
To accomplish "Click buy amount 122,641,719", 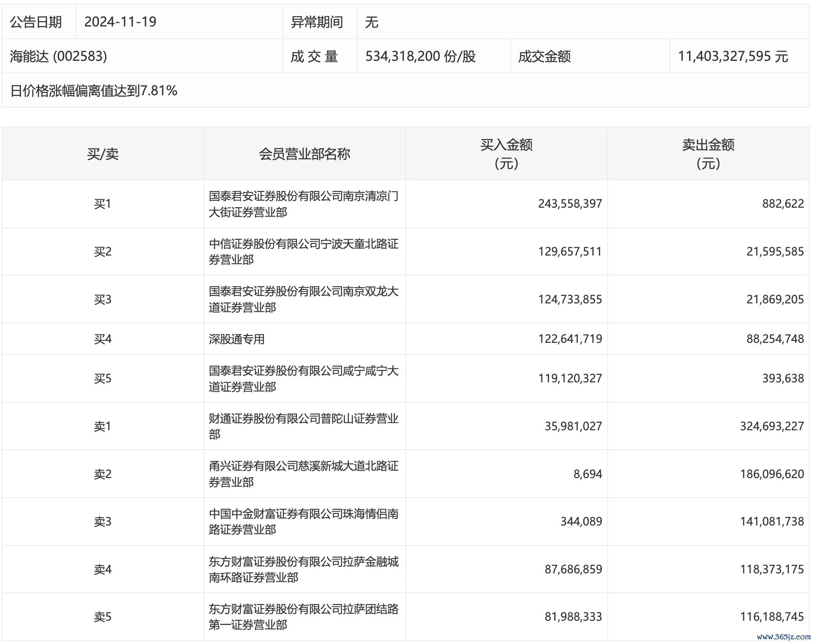I will coord(570,339).
